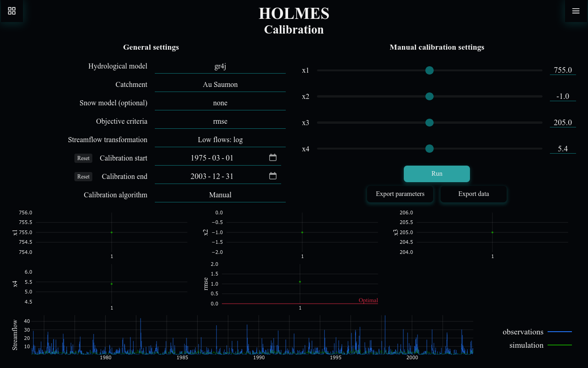Open the Catchment selector
This screenshot has width=588, height=368.
(220, 85)
